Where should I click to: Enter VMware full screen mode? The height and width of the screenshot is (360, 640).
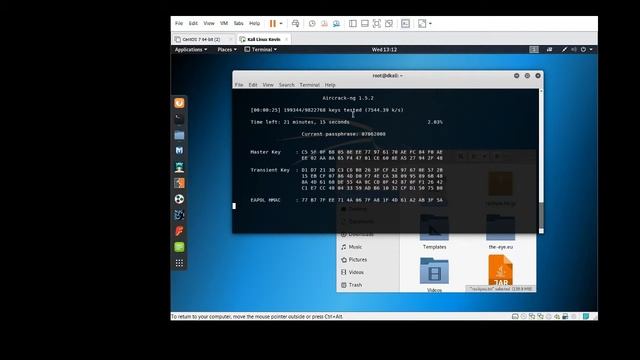tap(377, 24)
